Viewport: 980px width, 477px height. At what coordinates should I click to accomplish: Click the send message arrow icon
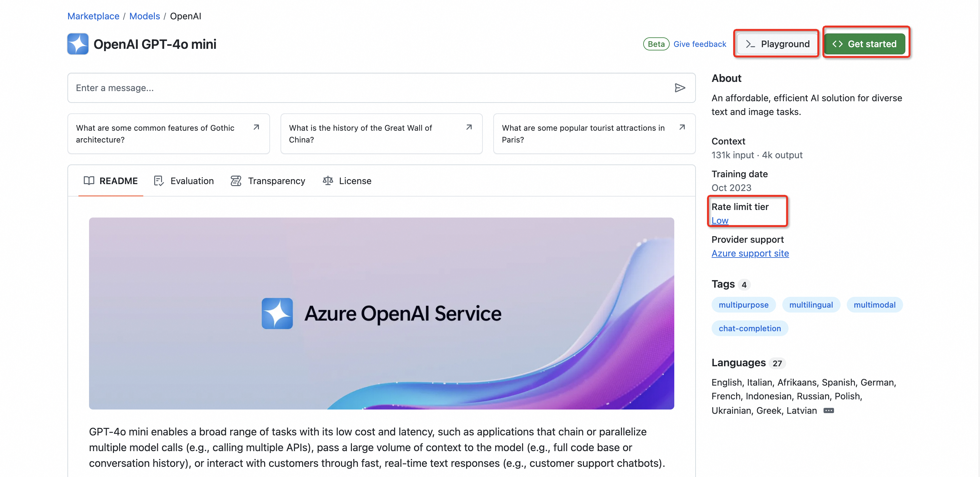point(680,88)
